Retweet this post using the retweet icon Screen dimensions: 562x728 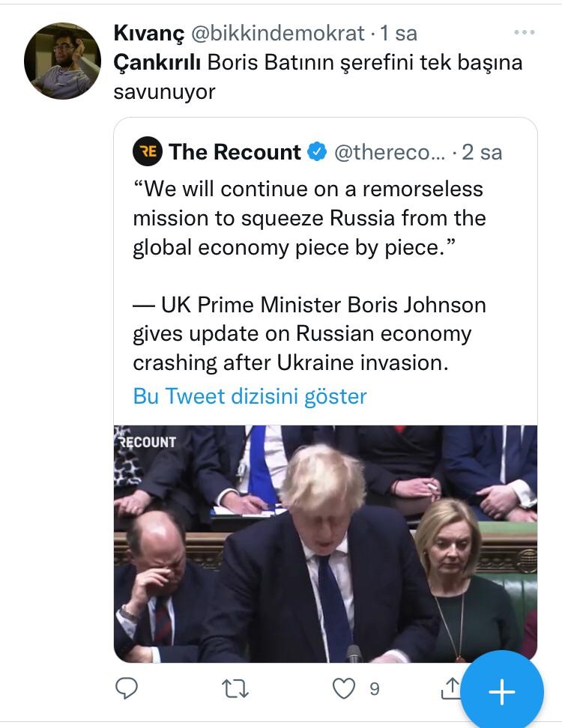click(235, 688)
